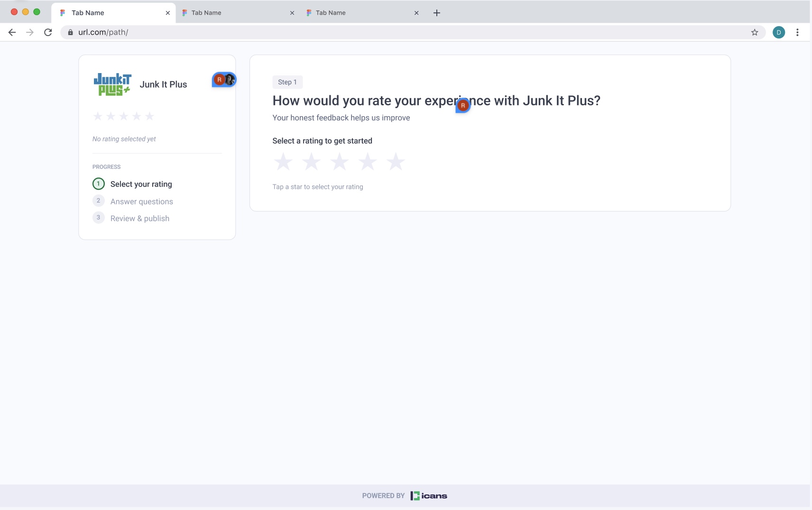Bookmark this page with the star icon
This screenshot has width=812, height=510.
point(755,32)
